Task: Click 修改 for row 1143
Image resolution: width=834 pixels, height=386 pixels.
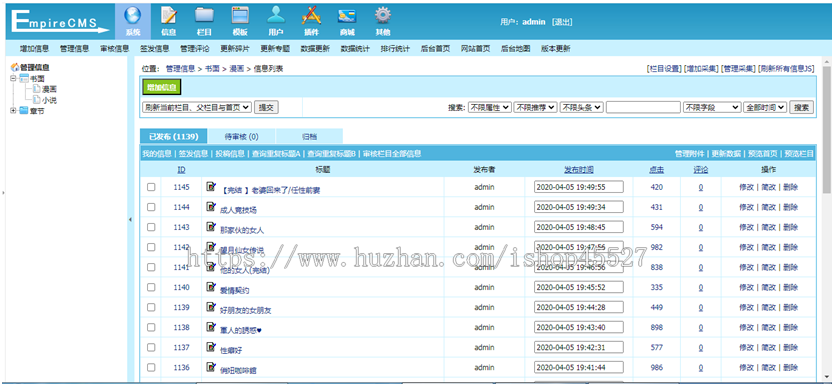Action: [746, 227]
